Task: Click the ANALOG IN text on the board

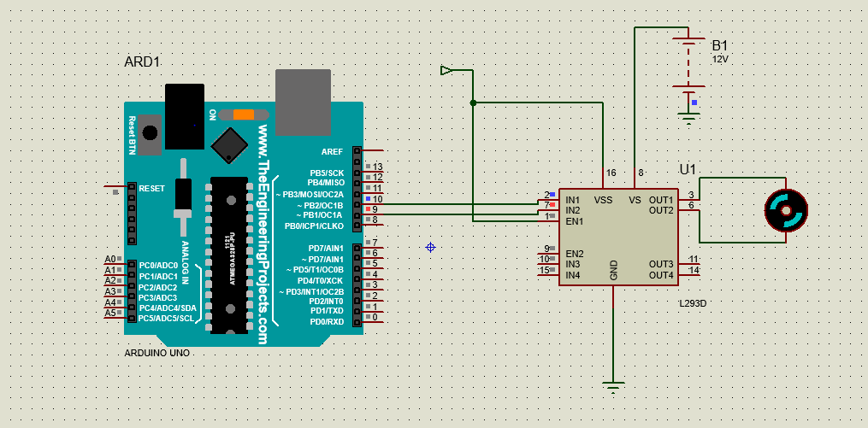Action: [x=186, y=261]
